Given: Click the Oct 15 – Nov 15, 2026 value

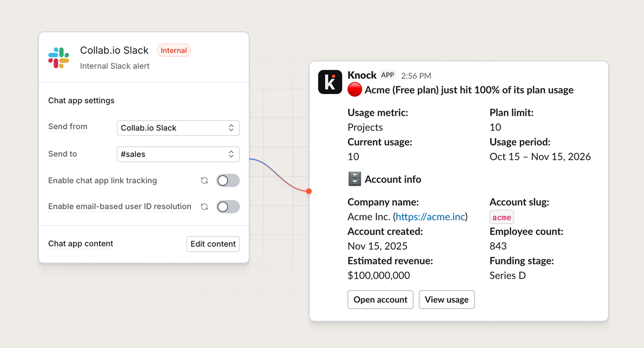Looking at the screenshot, I should [540, 157].
